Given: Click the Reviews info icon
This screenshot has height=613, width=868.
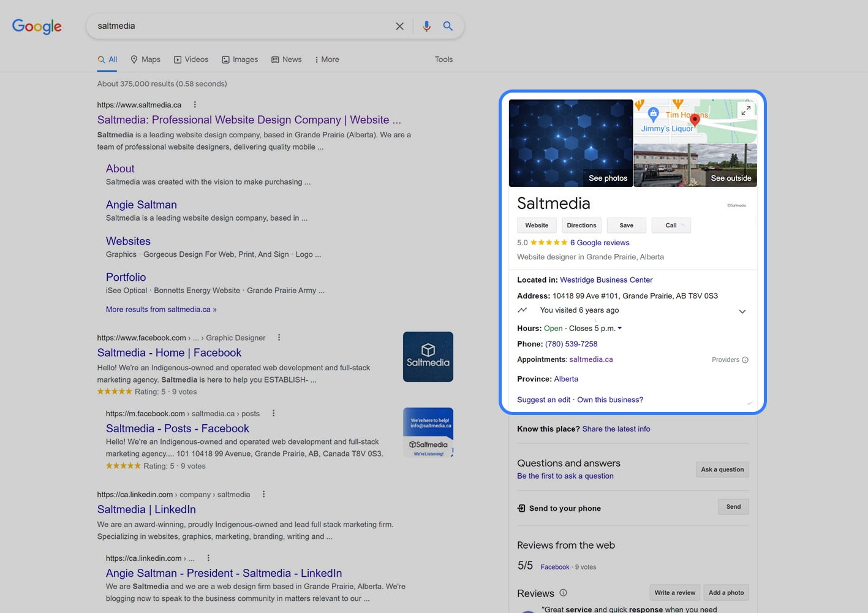Looking at the screenshot, I should 563,593.
